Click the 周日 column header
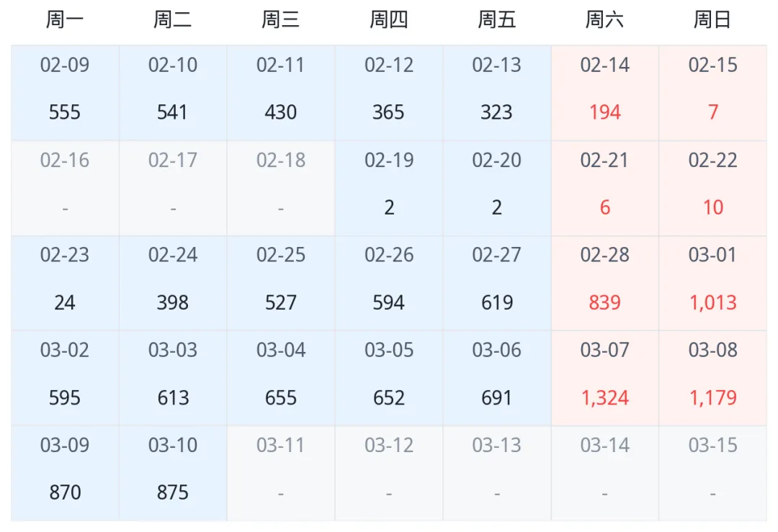 click(x=713, y=20)
